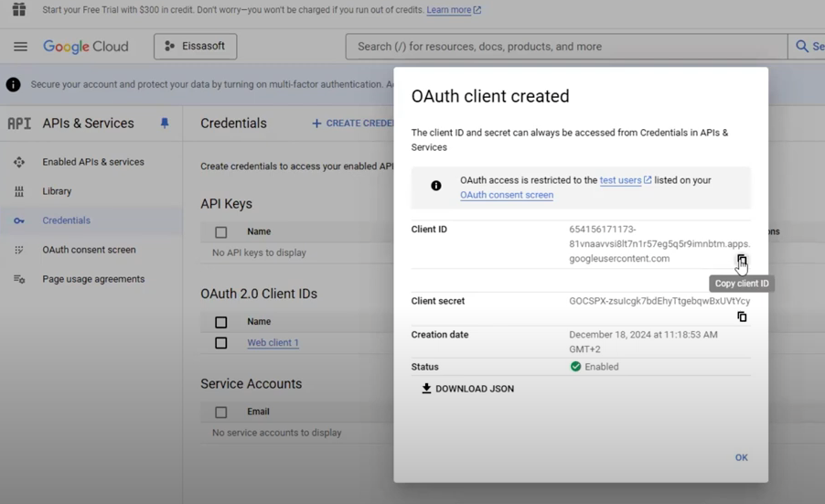Open the Web client 1 link
This screenshot has height=504, width=825.
coord(273,342)
